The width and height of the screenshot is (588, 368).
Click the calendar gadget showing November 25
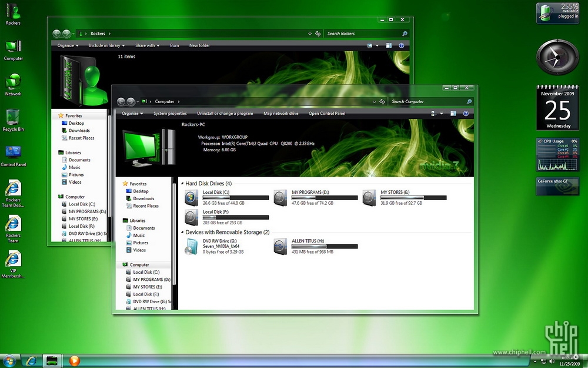click(x=557, y=107)
